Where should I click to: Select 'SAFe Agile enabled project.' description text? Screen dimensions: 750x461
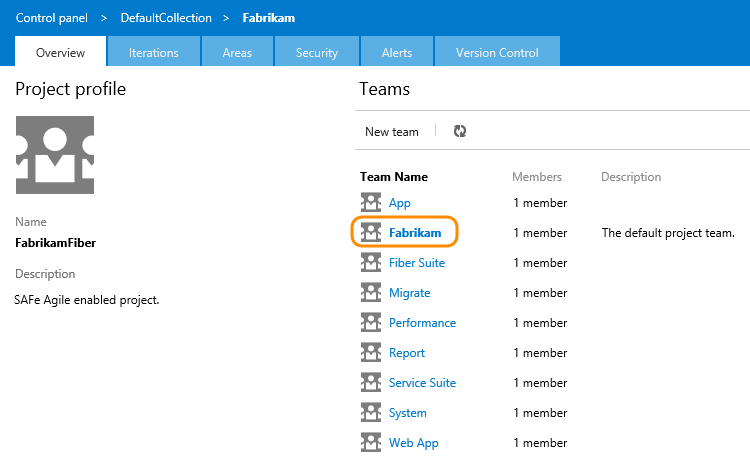tap(87, 300)
